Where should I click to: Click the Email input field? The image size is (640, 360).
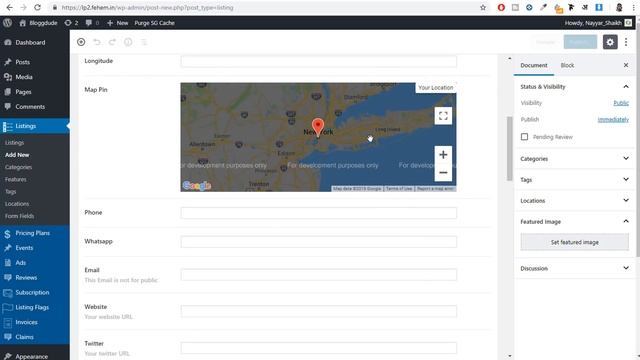[318, 275]
